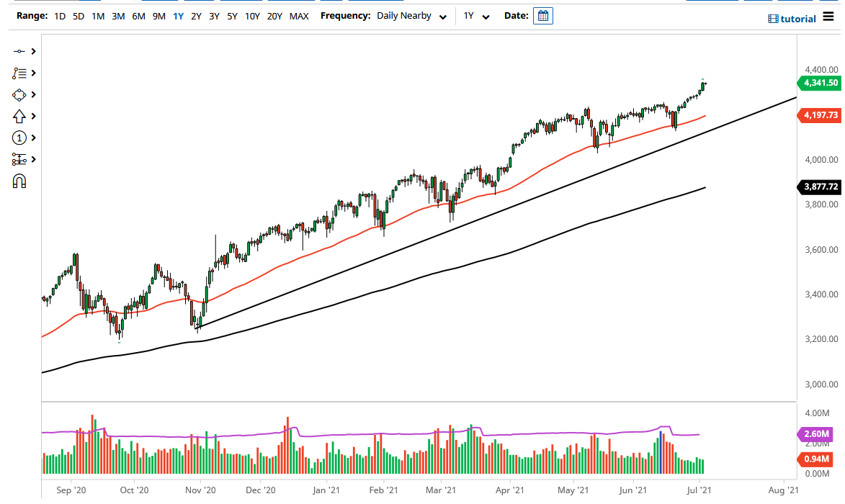Open the 1Y period dropdown

click(x=475, y=15)
